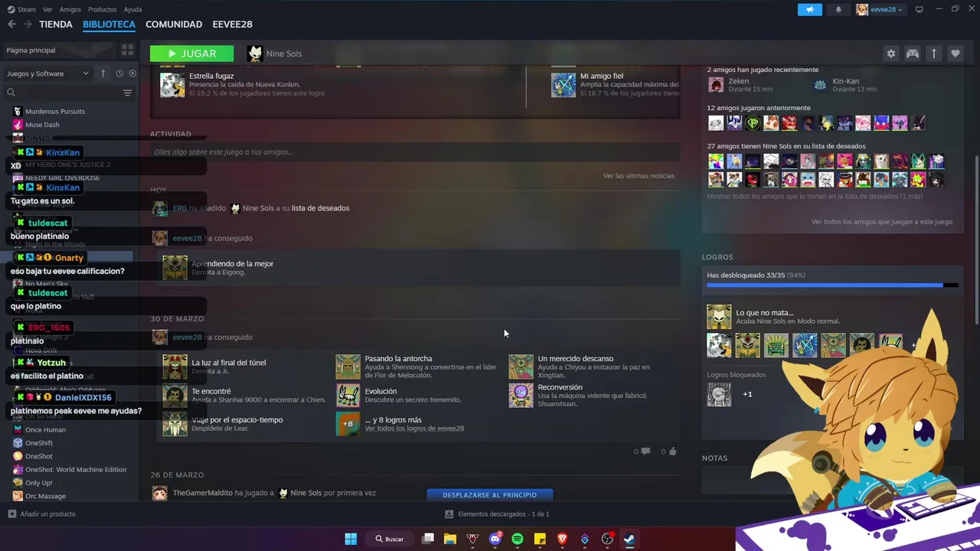Click Añadir un producto
Screen dimensions: 980x551
coord(42,514)
